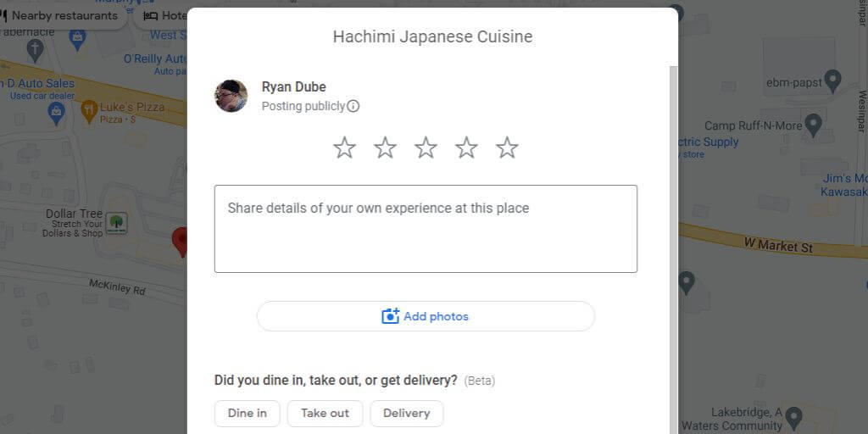Type in the share experience text box
868x434 pixels.
pyautogui.click(x=426, y=229)
